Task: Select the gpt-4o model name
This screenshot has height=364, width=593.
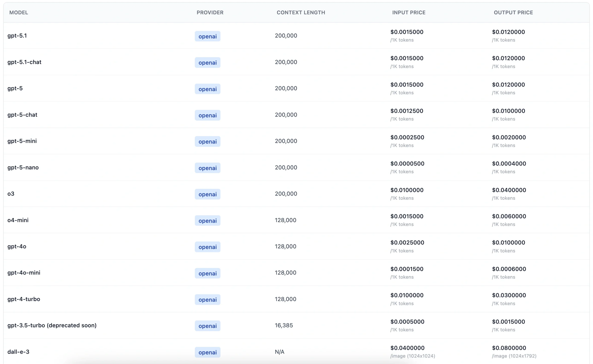Action: click(x=17, y=246)
